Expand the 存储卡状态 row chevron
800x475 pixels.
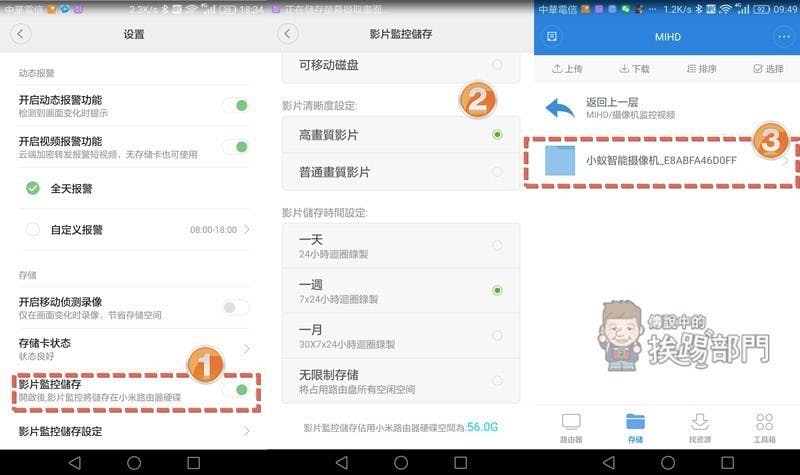pyautogui.click(x=247, y=348)
